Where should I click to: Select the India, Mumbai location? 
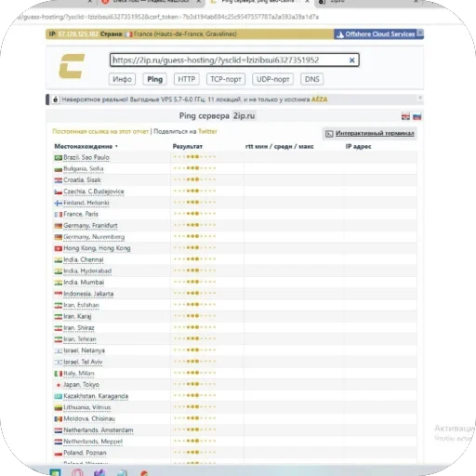(x=84, y=283)
